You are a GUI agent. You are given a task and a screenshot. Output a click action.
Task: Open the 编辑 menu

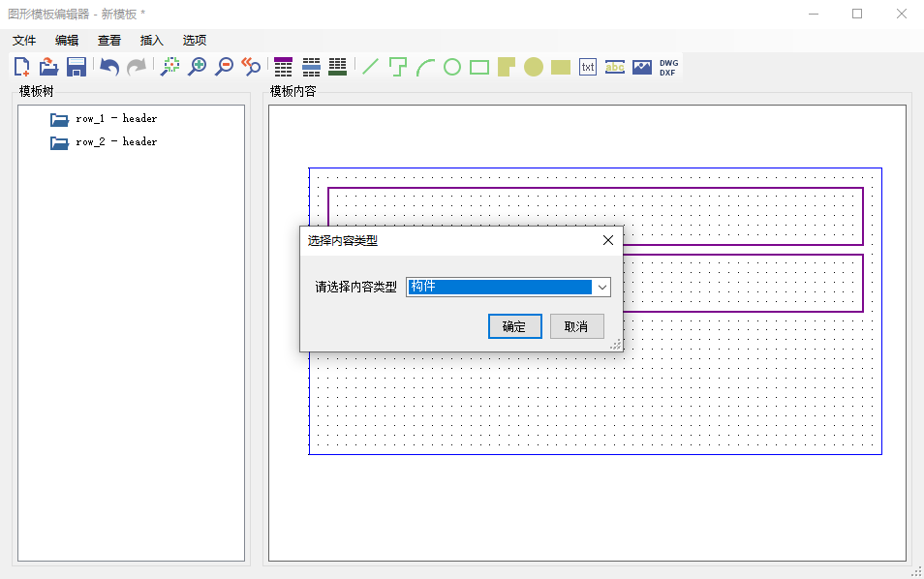[67, 40]
